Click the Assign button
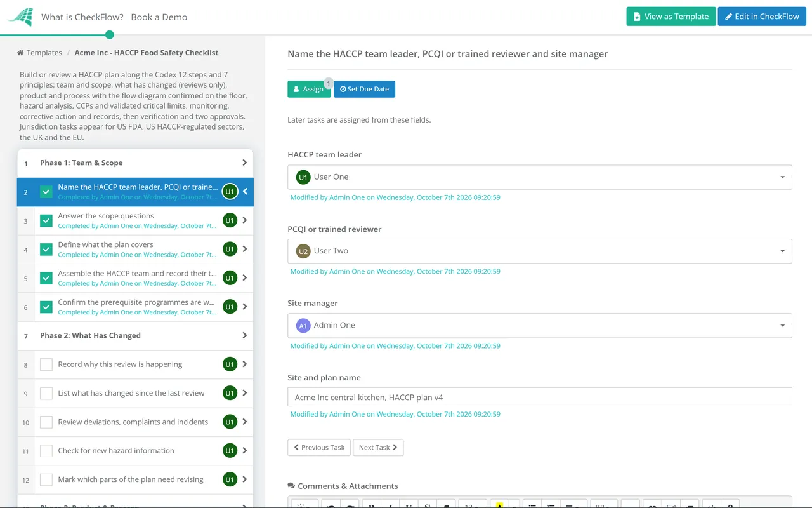 pyautogui.click(x=309, y=89)
